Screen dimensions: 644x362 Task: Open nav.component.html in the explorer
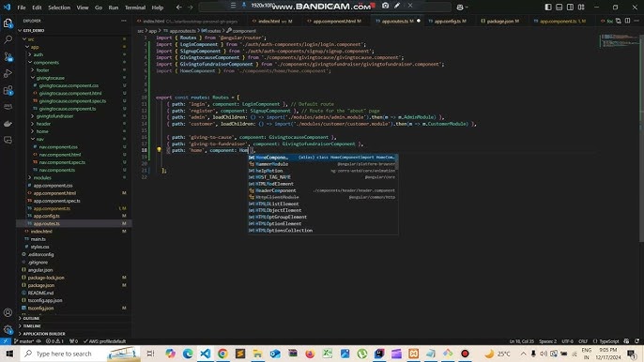tap(60, 155)
